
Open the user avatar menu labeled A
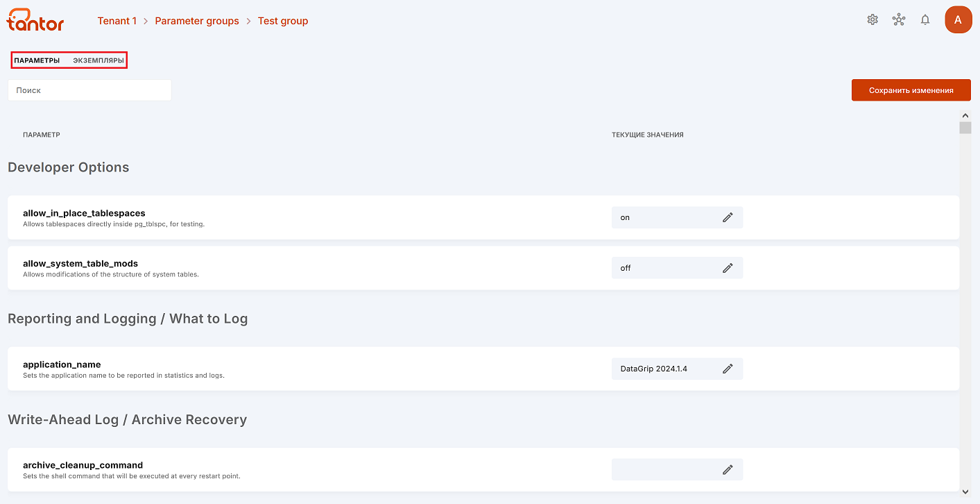[x=958, y=19]
